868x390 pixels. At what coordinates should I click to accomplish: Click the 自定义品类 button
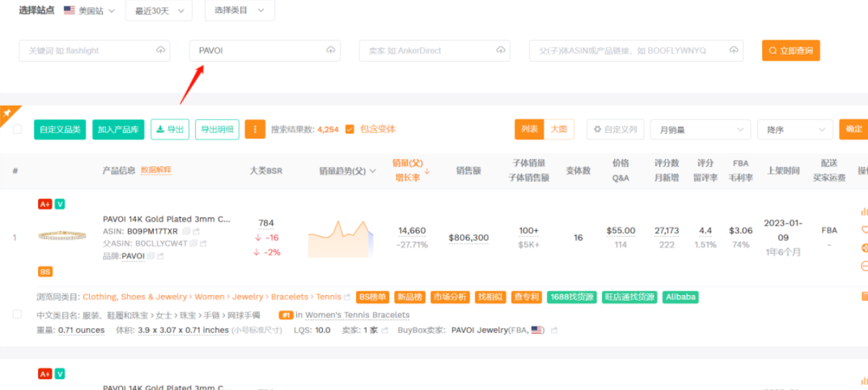[x=60, y=130]
